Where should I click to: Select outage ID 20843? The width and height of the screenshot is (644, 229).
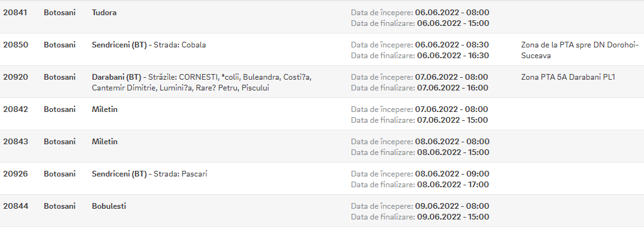(x=16, y=142)
